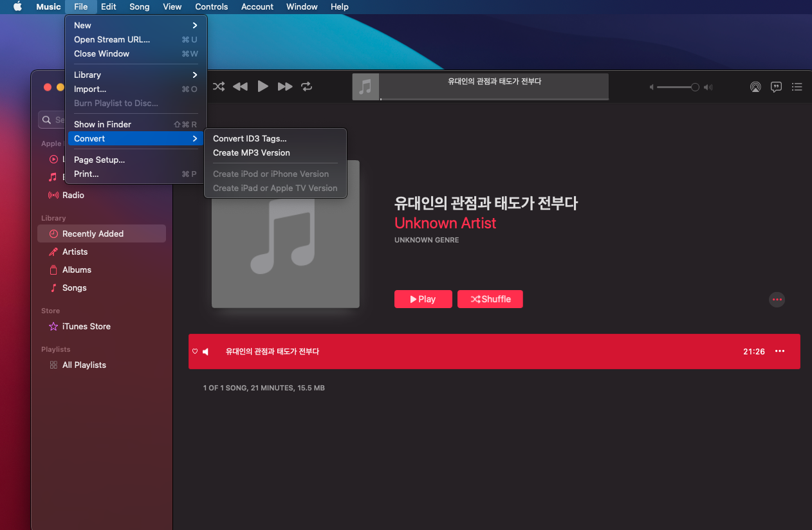Toggle the repeat icon in toolbar

pos(306,86)
